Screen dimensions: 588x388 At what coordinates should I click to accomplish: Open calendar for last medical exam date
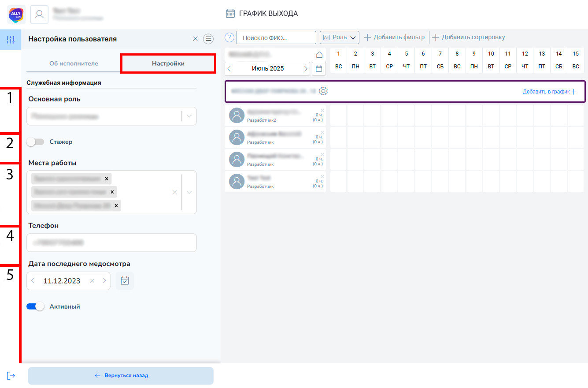[x=125, y=281]
